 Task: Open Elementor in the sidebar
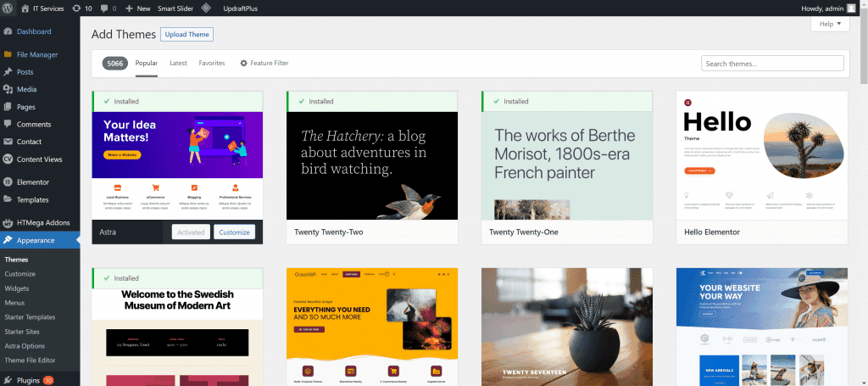32,182
